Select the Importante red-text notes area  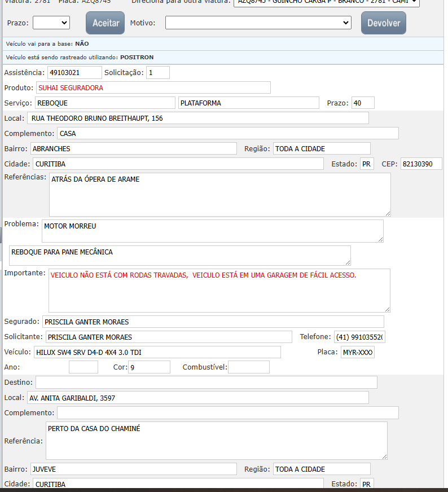219,291
